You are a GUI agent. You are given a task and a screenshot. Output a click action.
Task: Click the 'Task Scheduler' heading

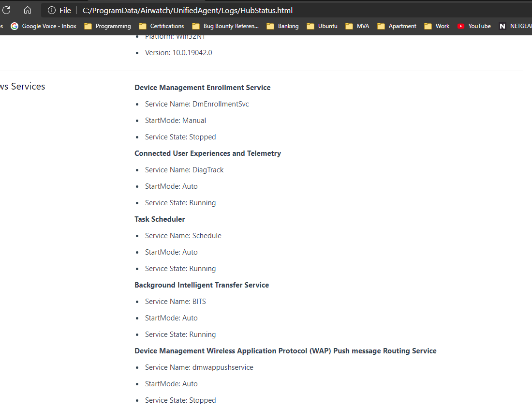[x=160, y=219]
